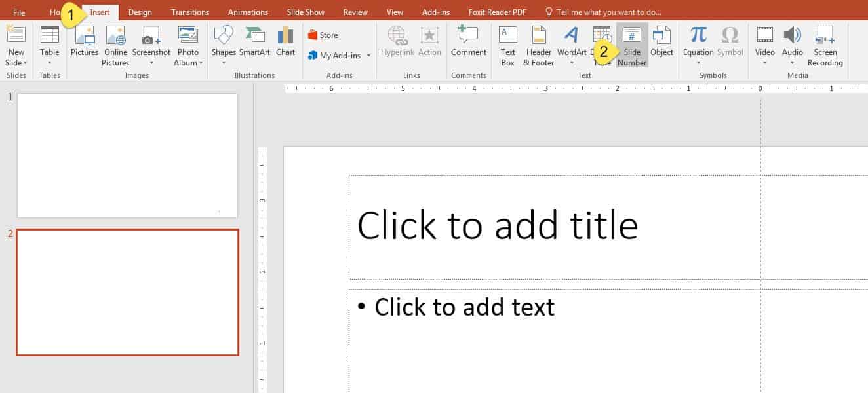Screen dimensions: 868x393
Task: Insert WordArt
Action: coord(570,43)
